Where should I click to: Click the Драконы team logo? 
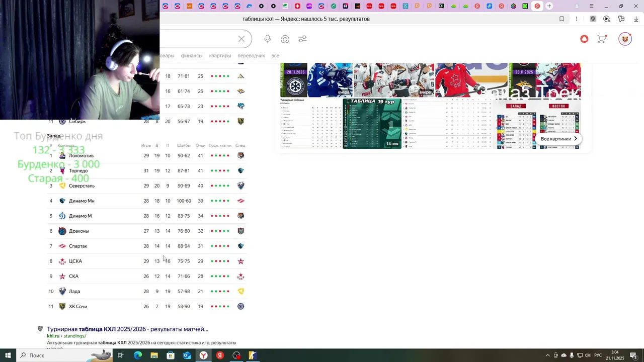coord(62,231)
